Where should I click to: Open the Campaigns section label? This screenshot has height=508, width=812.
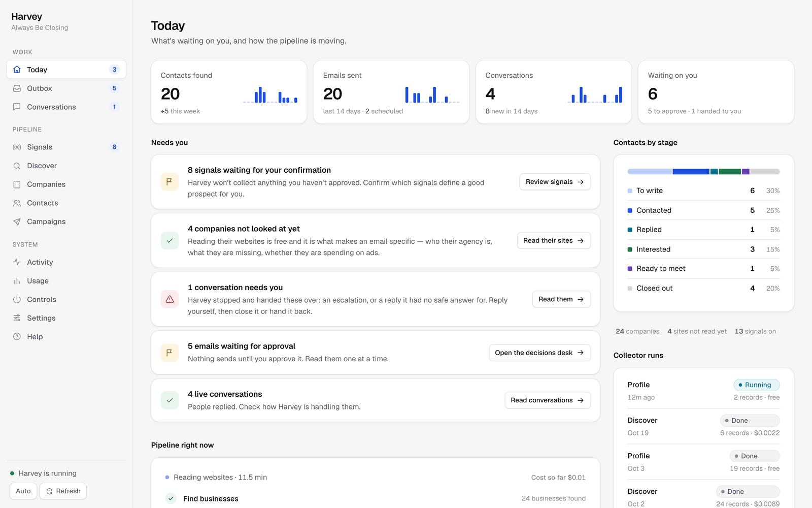pos(46,221)
